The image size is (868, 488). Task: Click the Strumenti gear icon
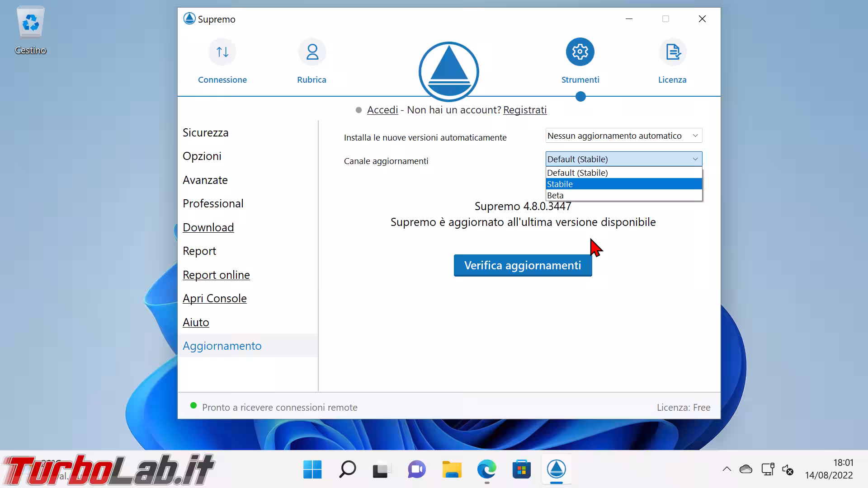click(x=580, y=52)
